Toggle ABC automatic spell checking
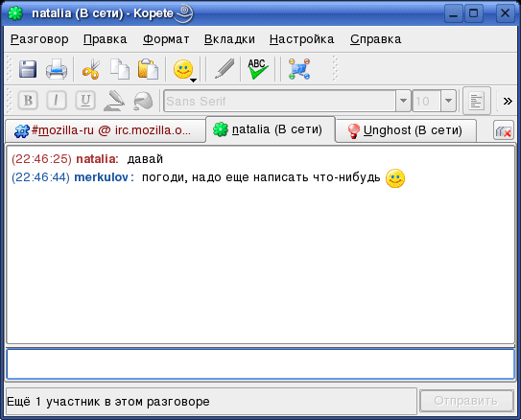 click(258, 69)
